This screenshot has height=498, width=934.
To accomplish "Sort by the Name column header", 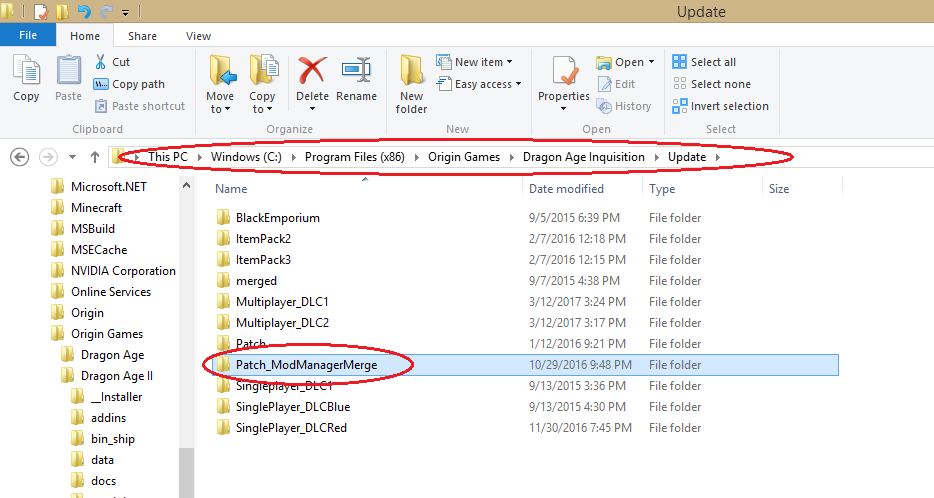I will 231,189.
